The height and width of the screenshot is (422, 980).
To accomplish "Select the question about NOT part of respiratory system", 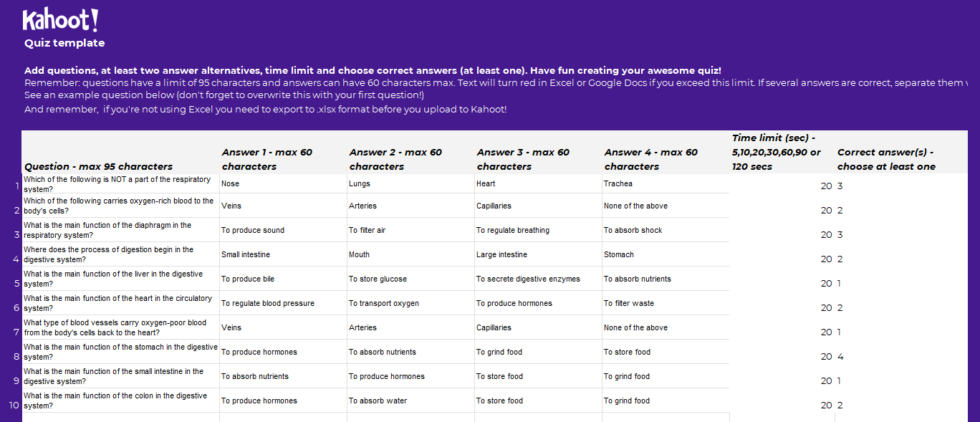I will point(120,184).
